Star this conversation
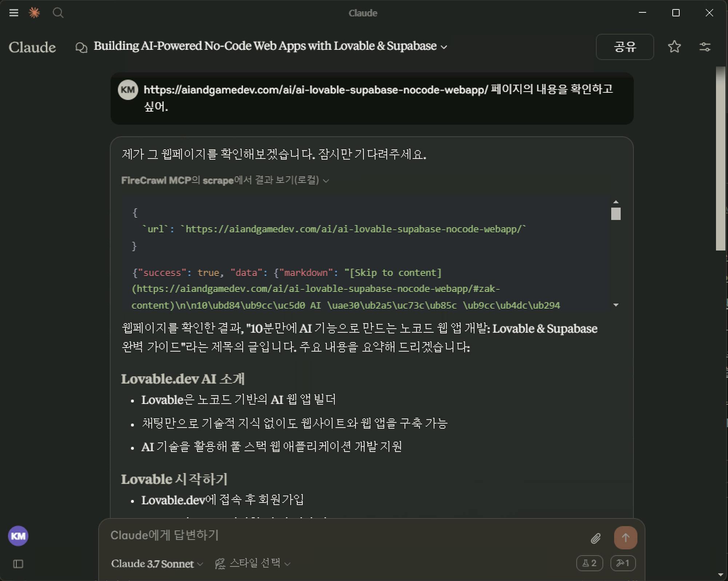The width and height of the screenshot is (728, 581). pyautogui.click(x=674, y=47)
